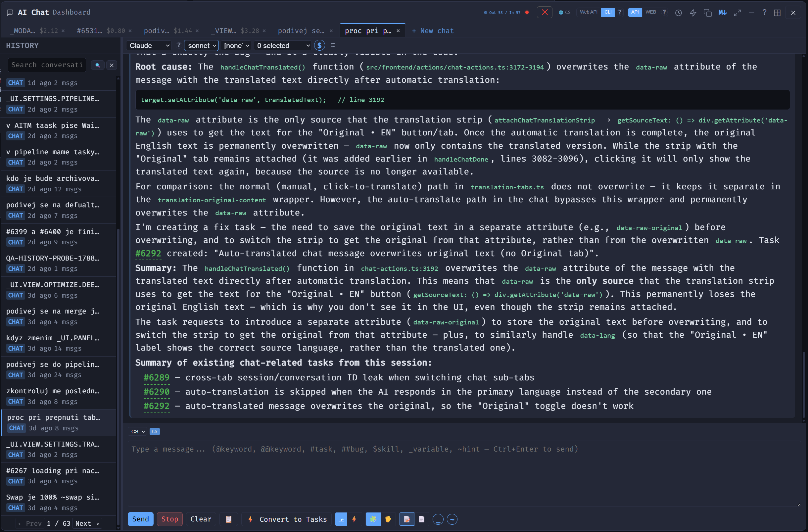Go to Prev history page
The height and width of the screenshot is (532, 808).
click(x=30, y=523)
